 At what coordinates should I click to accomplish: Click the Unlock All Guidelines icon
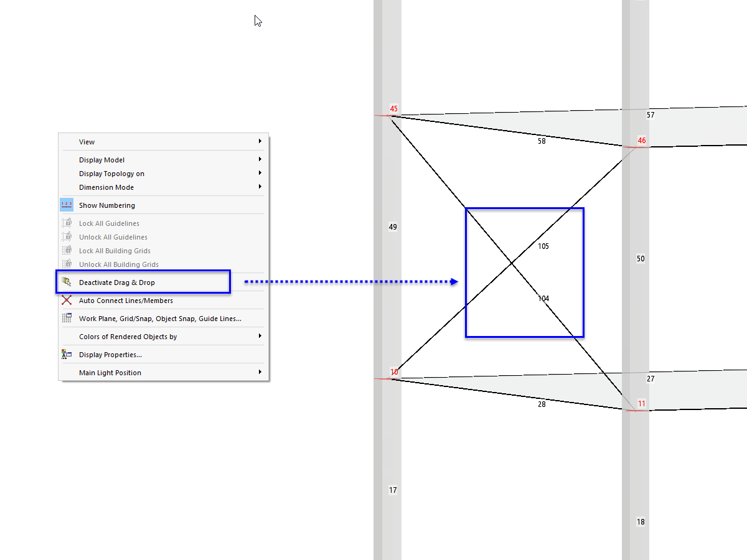[x=66, y=236]
